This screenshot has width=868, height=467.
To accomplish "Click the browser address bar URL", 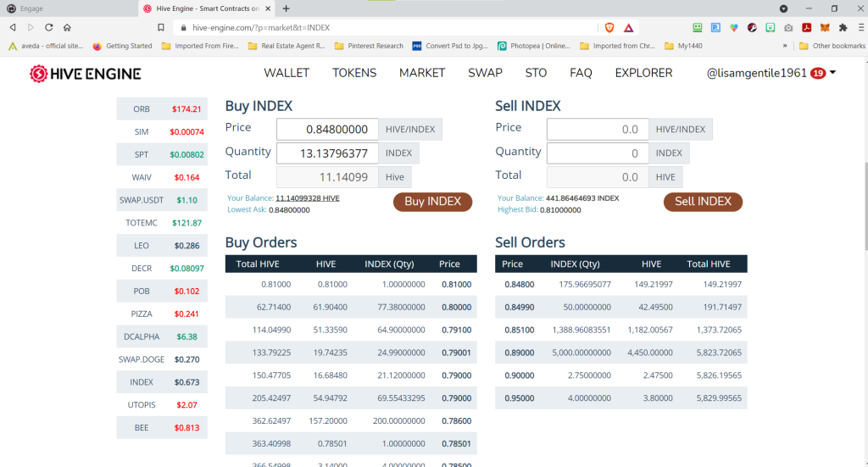I will (261, 28).
